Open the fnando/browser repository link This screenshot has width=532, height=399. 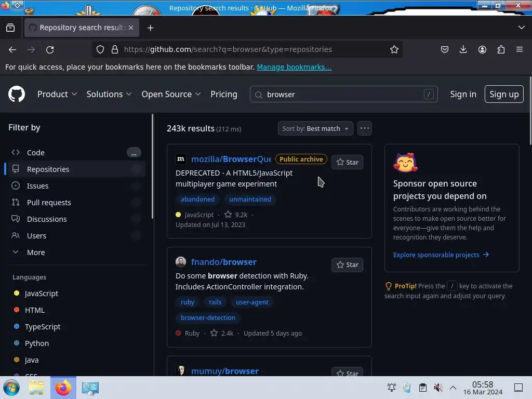(x=223, y=262)
